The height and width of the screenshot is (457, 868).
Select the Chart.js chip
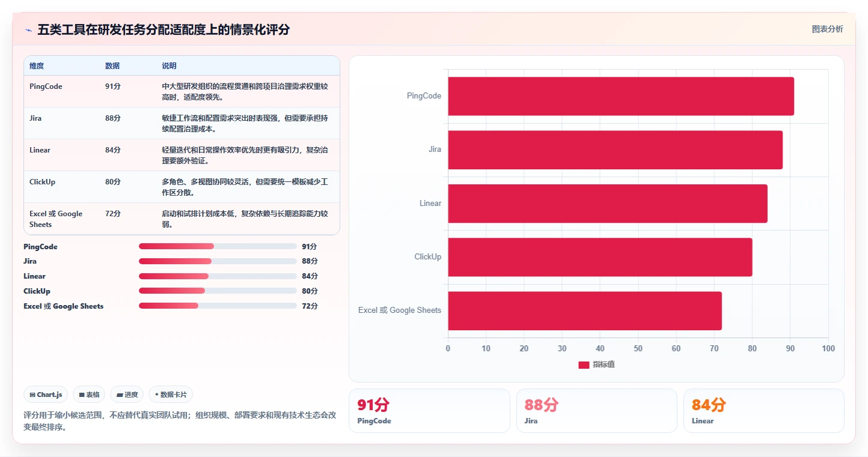tap(46, 395)
